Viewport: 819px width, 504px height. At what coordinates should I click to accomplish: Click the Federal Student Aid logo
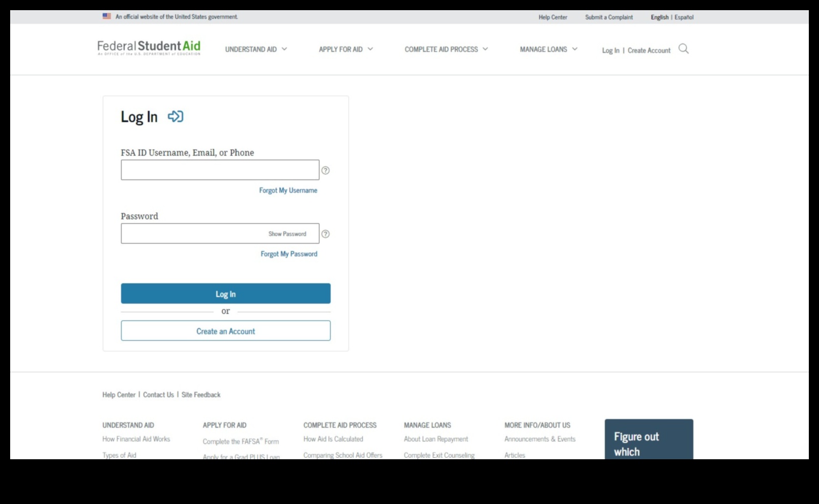tap(148, 48)
